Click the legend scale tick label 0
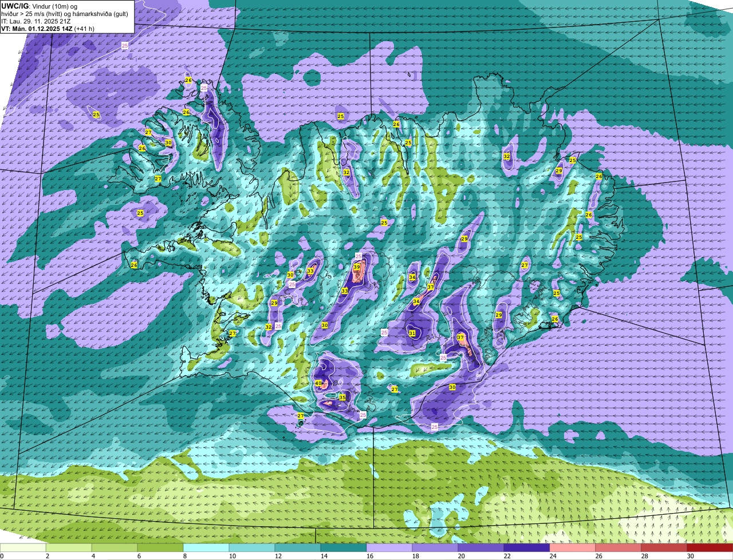 [2, 556]
